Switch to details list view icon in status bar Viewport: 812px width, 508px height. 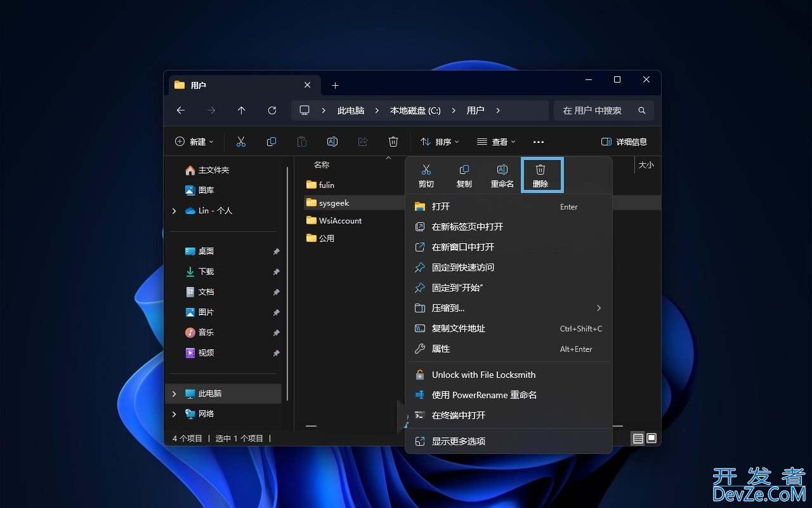pyautogui.click(x=638, y=438)
